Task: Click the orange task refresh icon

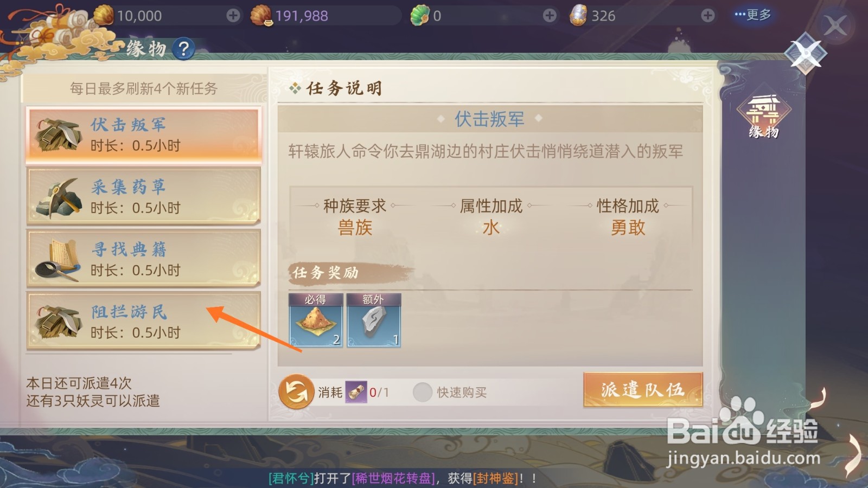Action: (296, 391)
